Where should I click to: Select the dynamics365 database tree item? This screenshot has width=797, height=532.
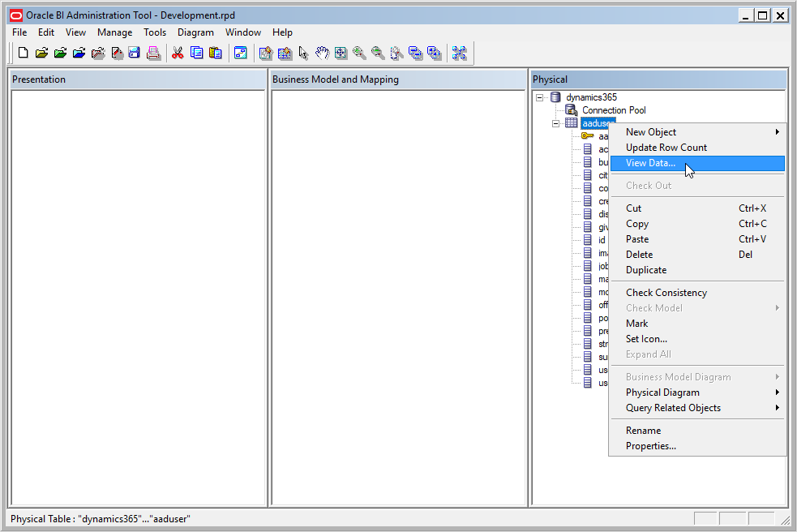[591, 97]
